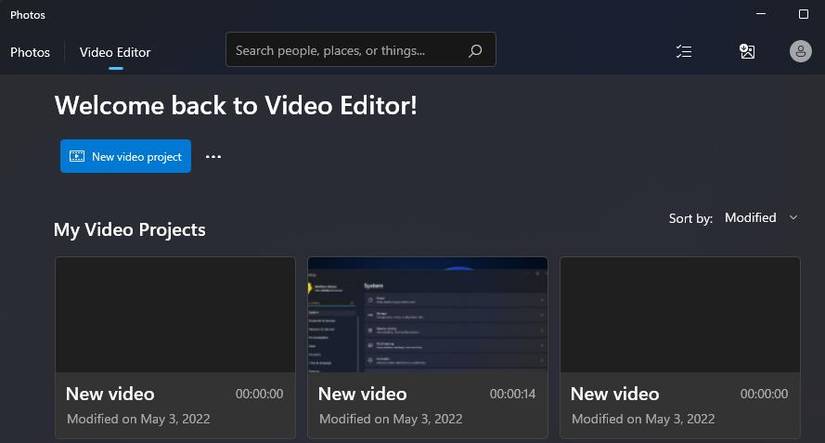Focus the search people, places, or things field
This screenshot has height=443, width=825.
point(361,49)
